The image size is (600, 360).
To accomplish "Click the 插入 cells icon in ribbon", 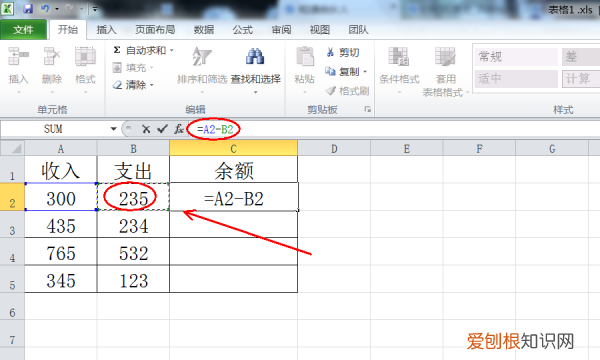I will [18, 57].
